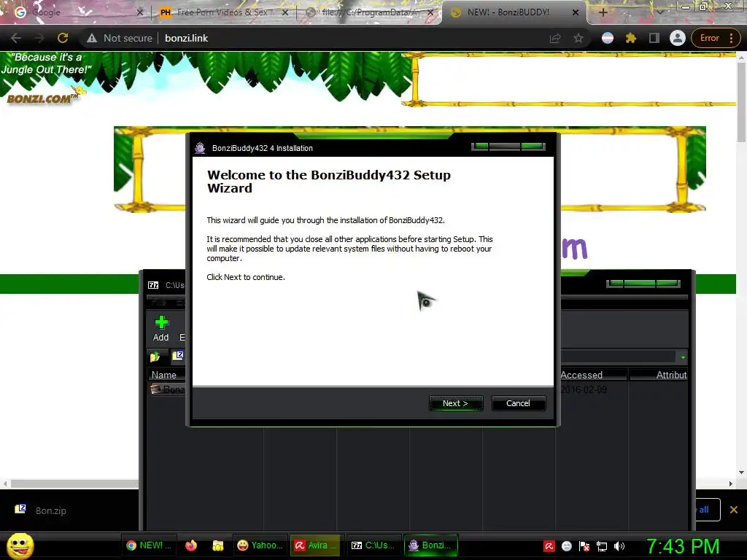Click the round white tray icon

566,546
